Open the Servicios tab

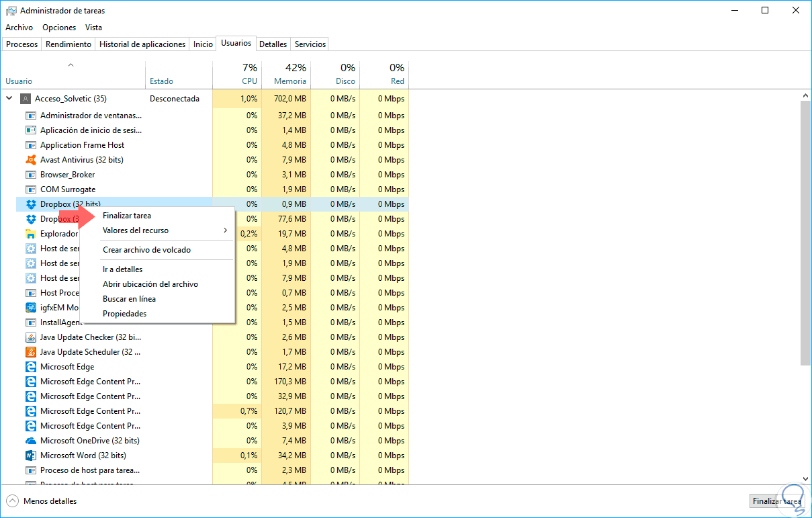point(310,44)
